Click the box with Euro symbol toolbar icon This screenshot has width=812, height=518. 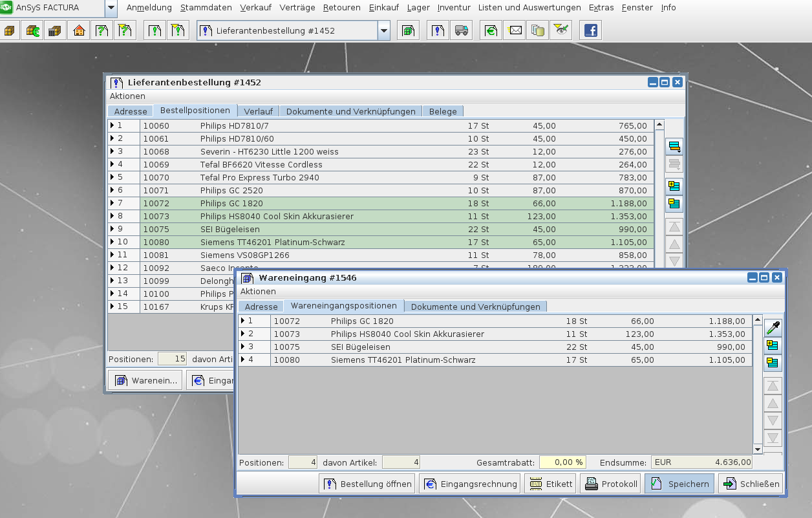point(33,30)
